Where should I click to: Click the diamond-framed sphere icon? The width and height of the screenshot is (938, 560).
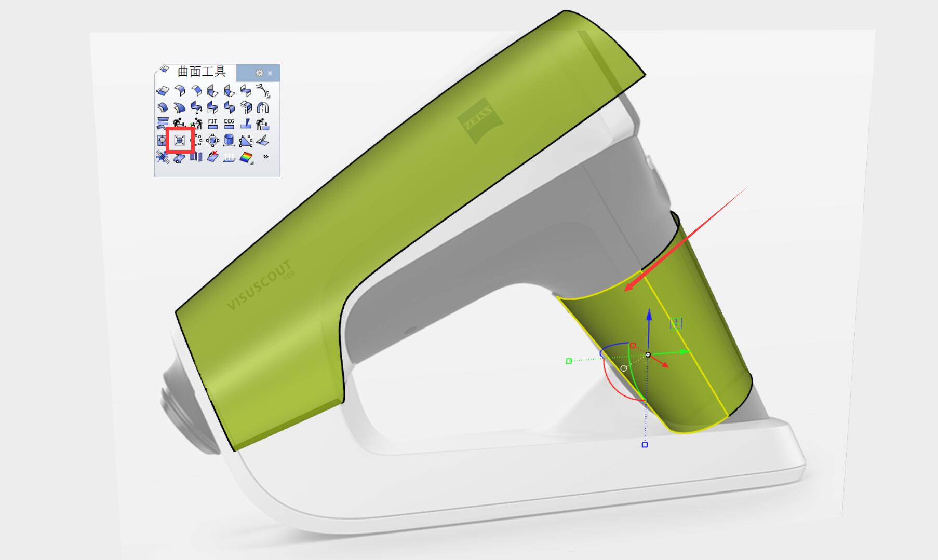(x=212, y=141)
